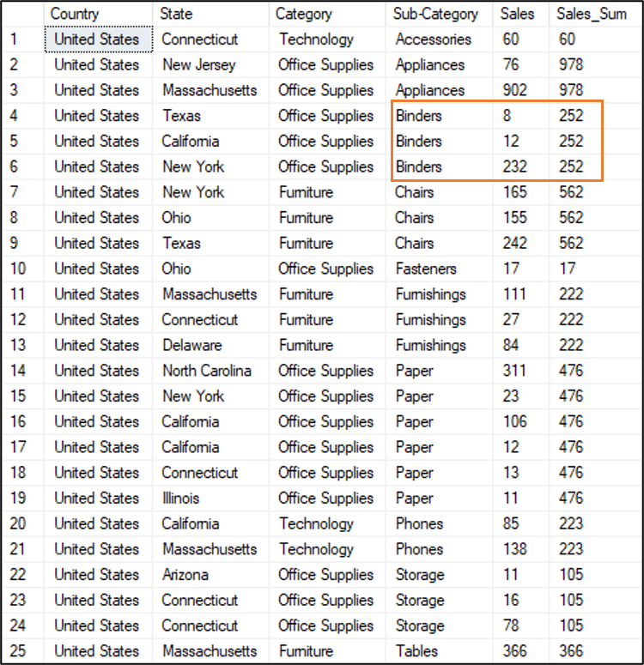This screenshot has height=665, width=644.
Task: Select row number 25 header
Action: [x=18, y=651]
